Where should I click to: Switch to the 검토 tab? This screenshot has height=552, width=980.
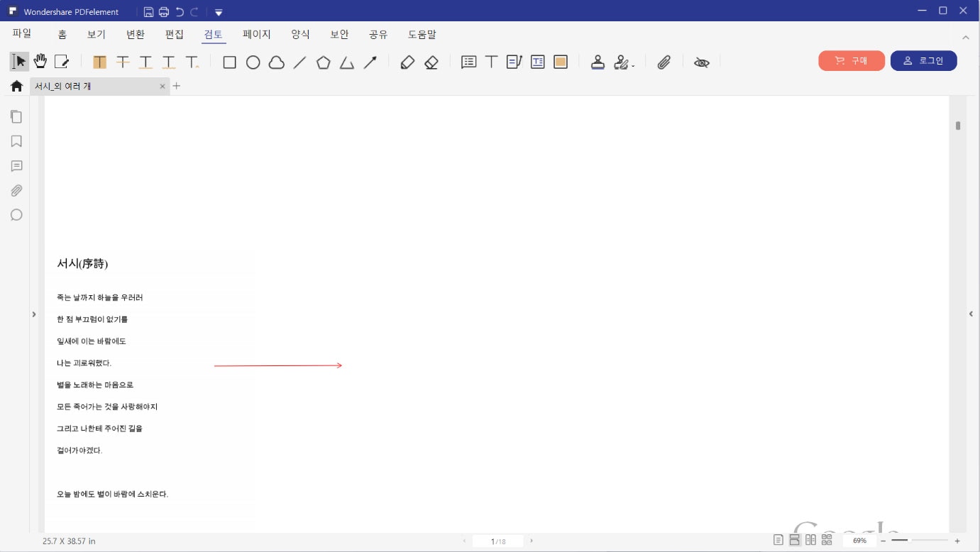[214, 34]
